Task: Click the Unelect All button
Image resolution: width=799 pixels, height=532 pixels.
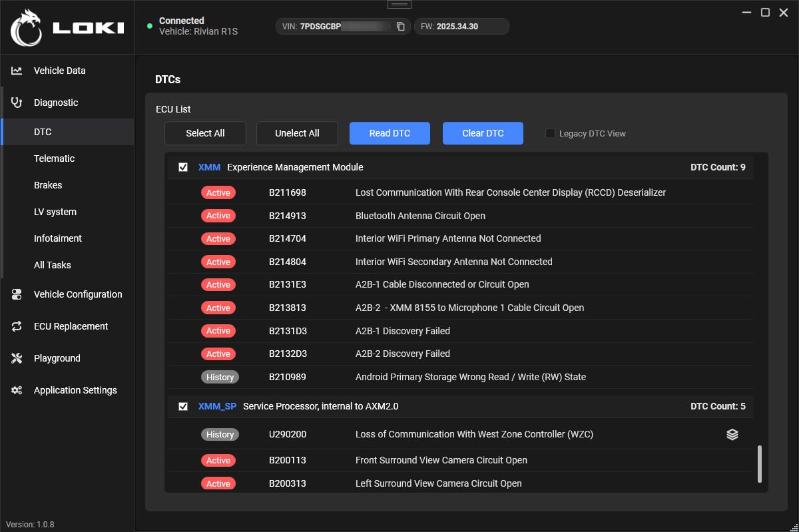Action: click(297, 133)
